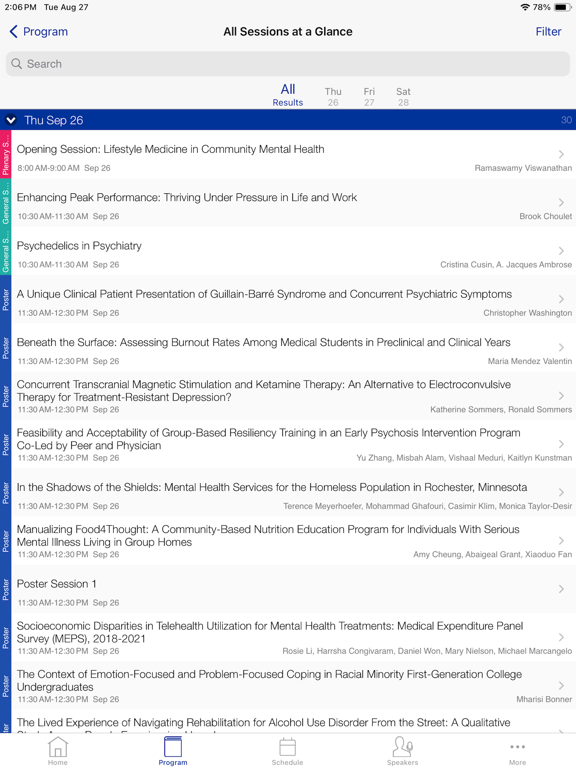Open chevron for Psychedelics in Psychiatry row
The width and height of the screenshot is (576, 768).
(561, 251)
